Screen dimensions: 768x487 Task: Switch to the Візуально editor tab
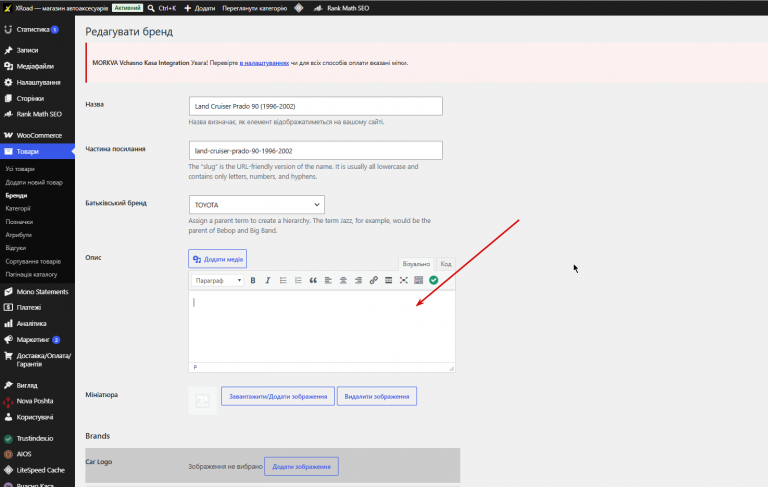click(x=416, y=264)
